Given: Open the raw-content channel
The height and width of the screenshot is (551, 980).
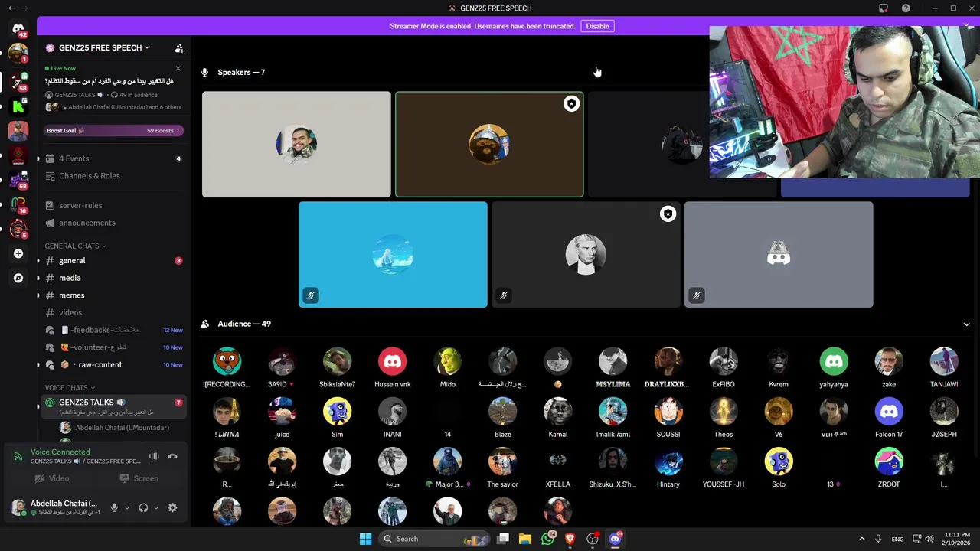Looking at the screenshot, I should [113, 364].
